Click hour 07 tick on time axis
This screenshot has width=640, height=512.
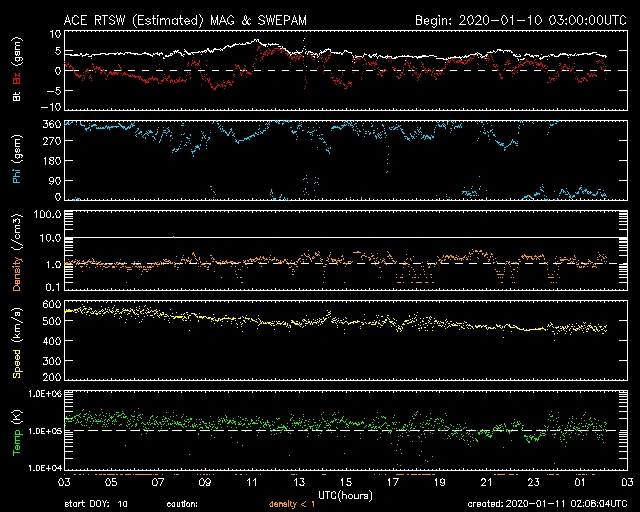pos(158,482)
